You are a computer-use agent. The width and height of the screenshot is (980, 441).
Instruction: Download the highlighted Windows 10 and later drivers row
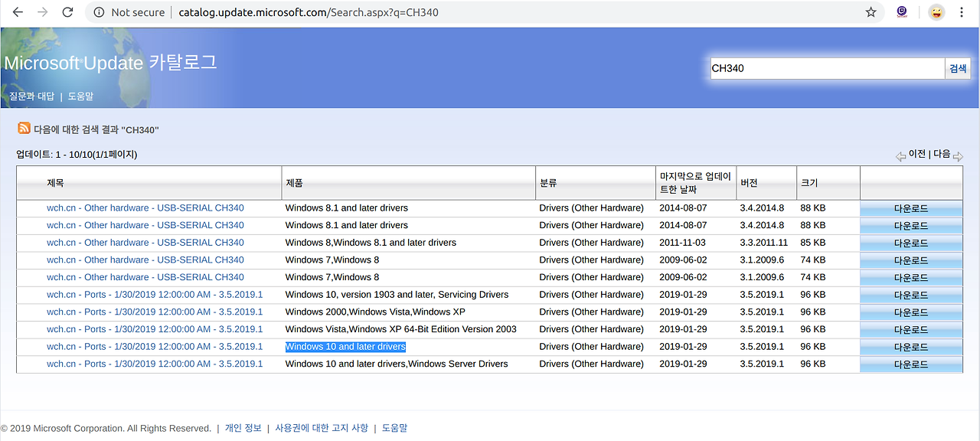[x=911, y=347]
